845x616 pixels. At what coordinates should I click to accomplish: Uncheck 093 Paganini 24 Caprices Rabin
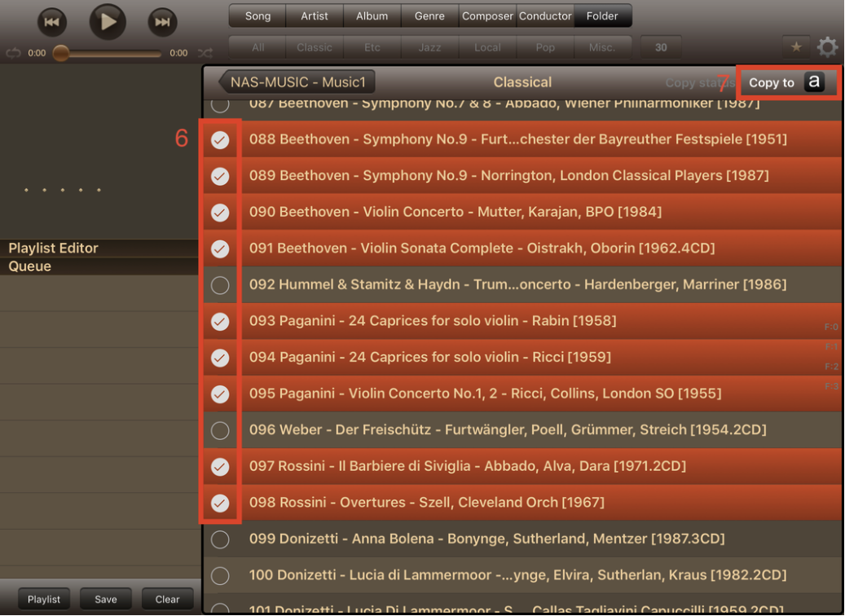tap(220, 322)
